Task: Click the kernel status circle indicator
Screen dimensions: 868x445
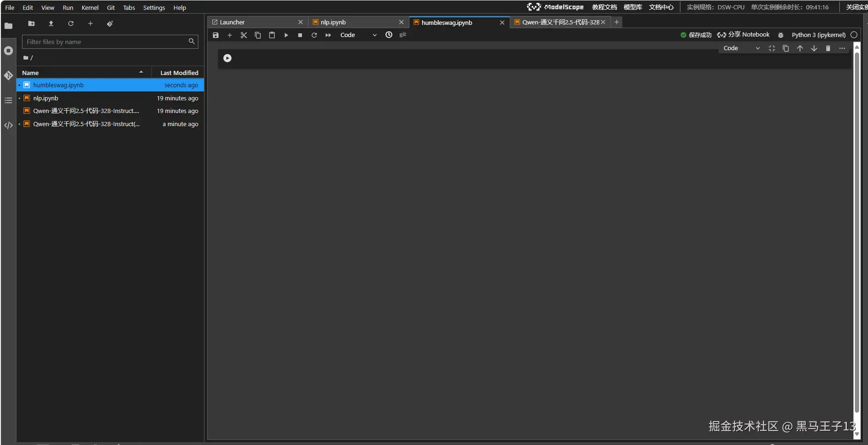Action: [854, 35]
